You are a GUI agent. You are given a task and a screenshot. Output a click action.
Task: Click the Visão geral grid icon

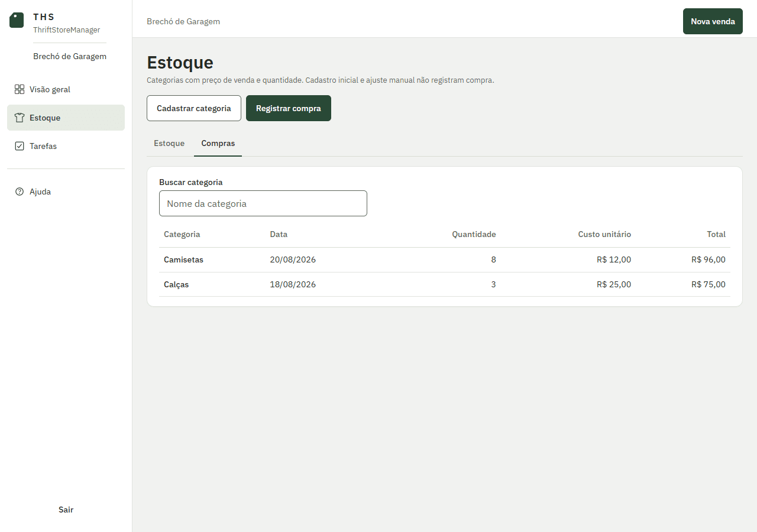coord(20,89)
